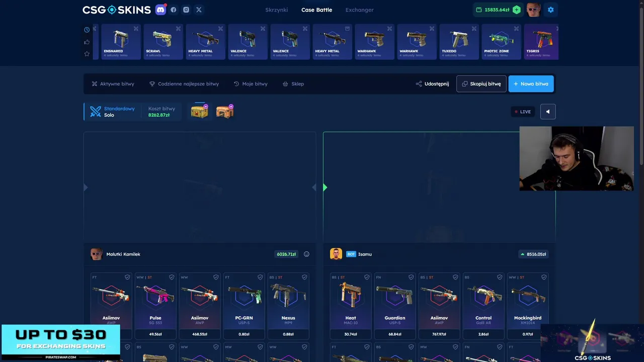Click battle icon on TUXEDO drop

pos(474,29)
